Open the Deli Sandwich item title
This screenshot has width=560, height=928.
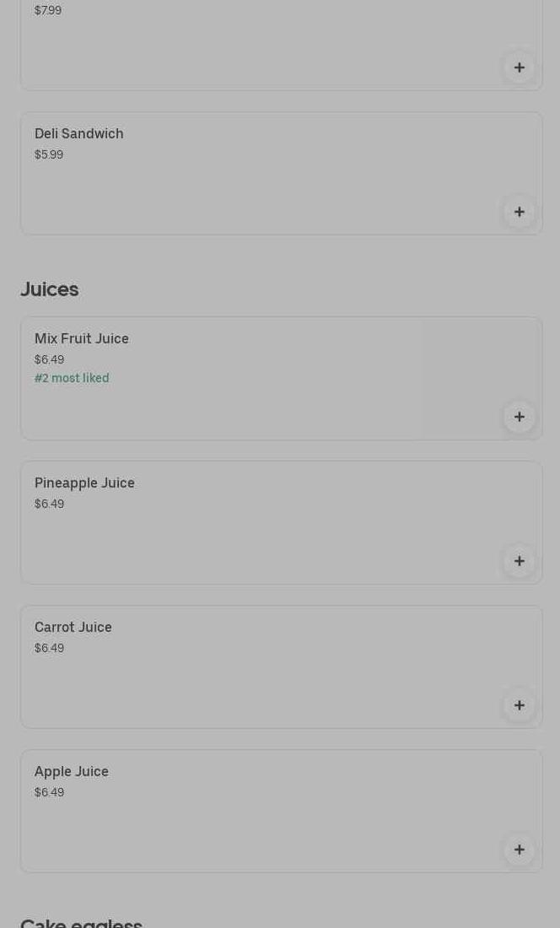point(79,133)
